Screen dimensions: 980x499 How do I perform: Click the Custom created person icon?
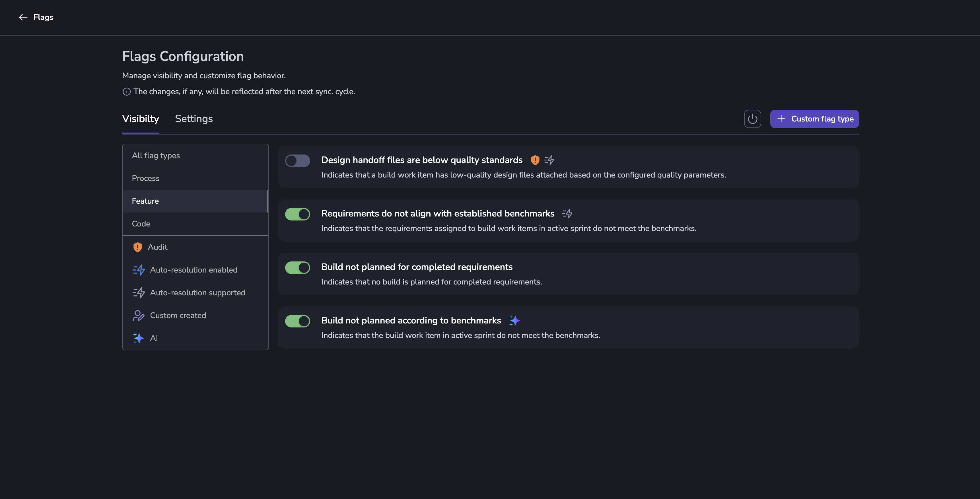[x=139, y=315]
